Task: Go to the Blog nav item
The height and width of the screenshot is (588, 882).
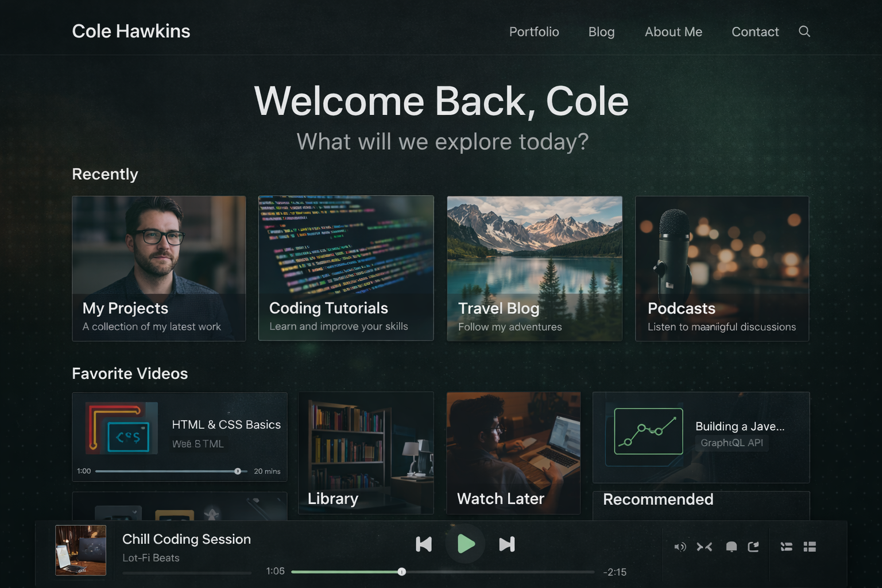Action: point(601,32)
